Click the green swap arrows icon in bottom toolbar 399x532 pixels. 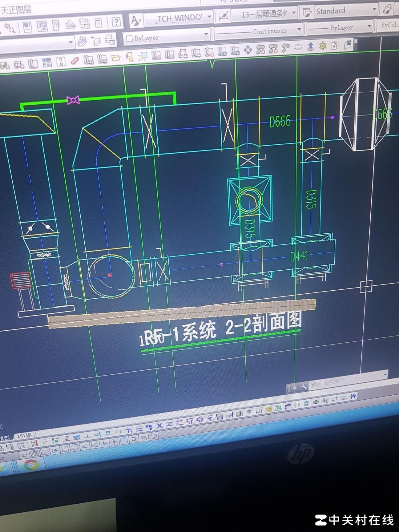coord(335,399)
